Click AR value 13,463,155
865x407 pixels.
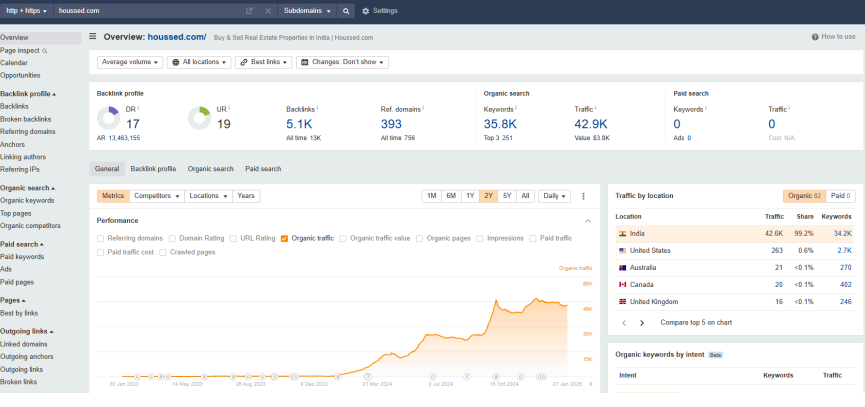click(x=124, y=138)
